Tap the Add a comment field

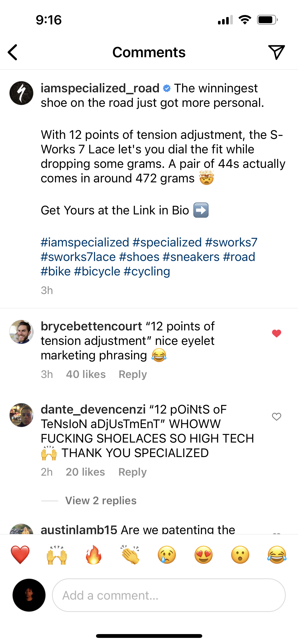(169, 595)
